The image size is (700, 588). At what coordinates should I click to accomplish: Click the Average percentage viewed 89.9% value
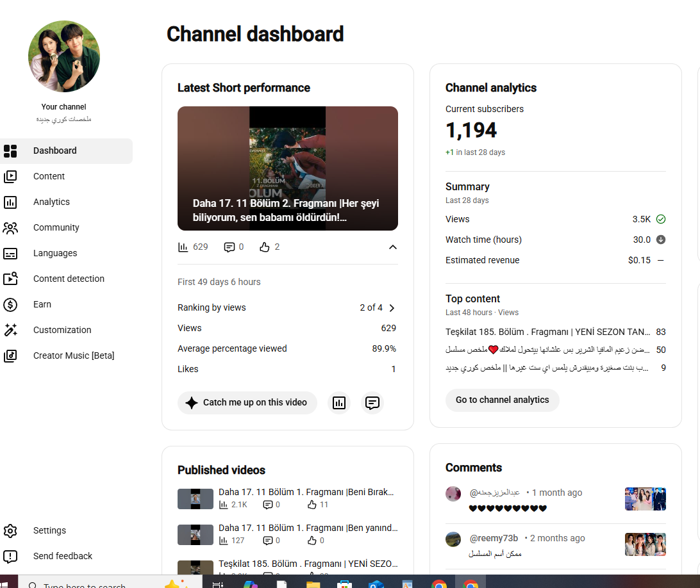point(384,348)
